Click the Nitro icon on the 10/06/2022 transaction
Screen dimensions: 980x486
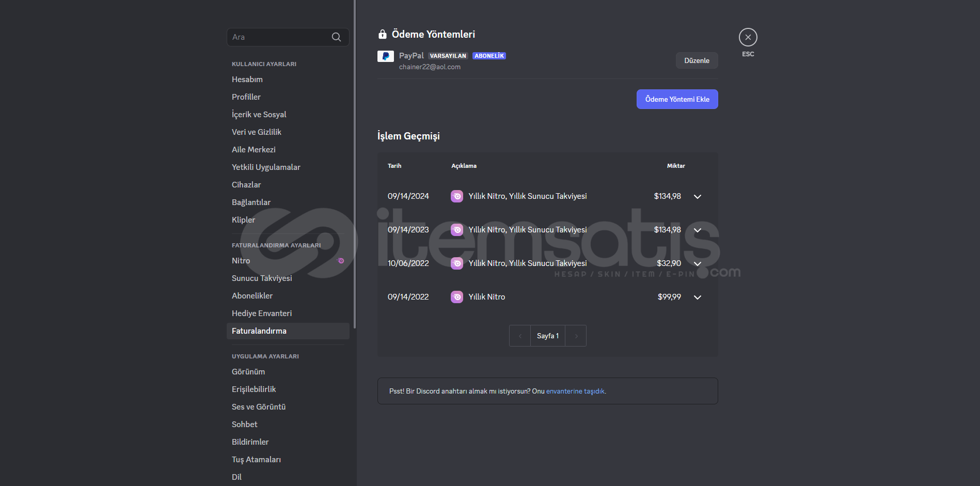pos(457,263)
